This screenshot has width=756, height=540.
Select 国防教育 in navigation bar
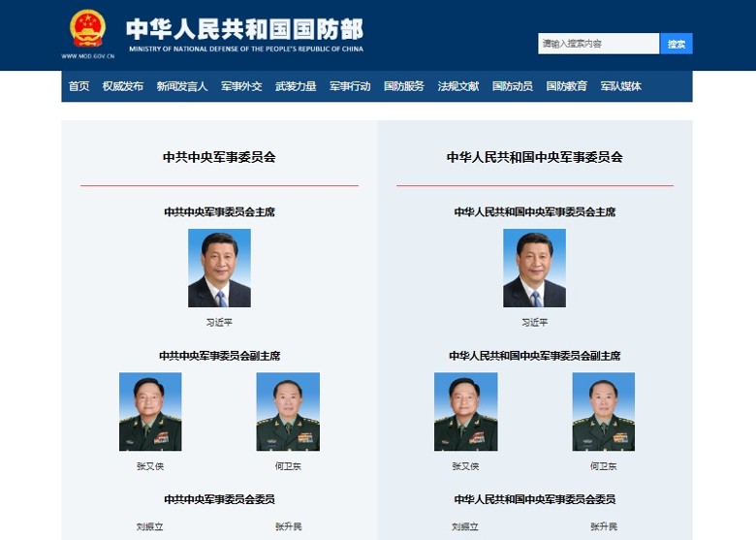point(567,86)
